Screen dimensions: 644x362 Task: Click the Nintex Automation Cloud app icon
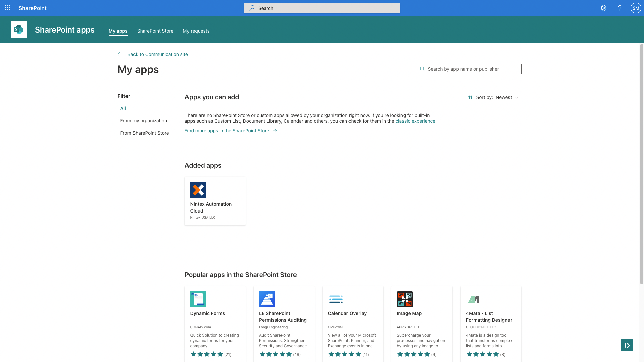[x=198, y=190]
